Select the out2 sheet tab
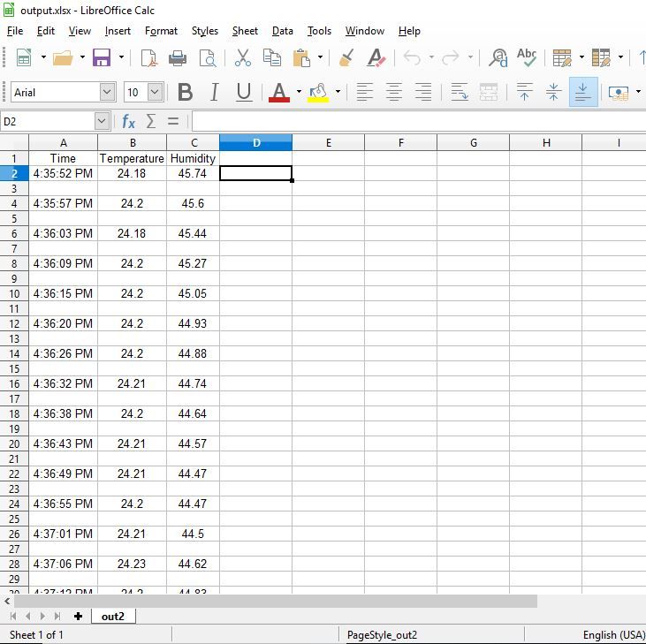Viewport: 646px width, 644px height. pos(113,617)
